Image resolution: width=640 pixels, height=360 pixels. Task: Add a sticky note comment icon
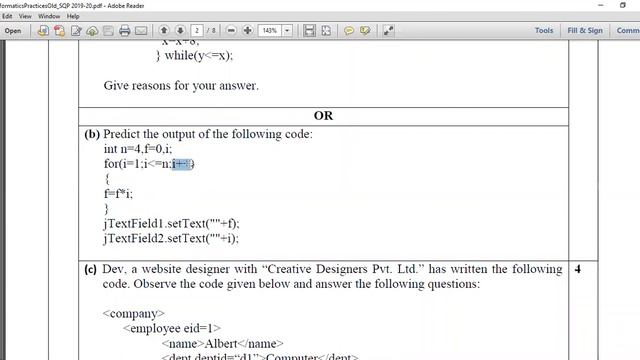pos(349,31)
